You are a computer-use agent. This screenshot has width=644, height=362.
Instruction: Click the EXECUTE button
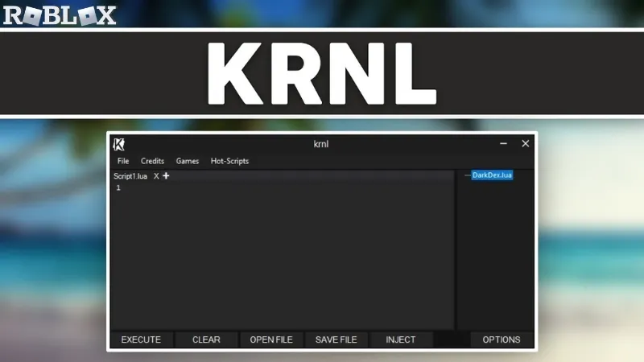(141, 339)
